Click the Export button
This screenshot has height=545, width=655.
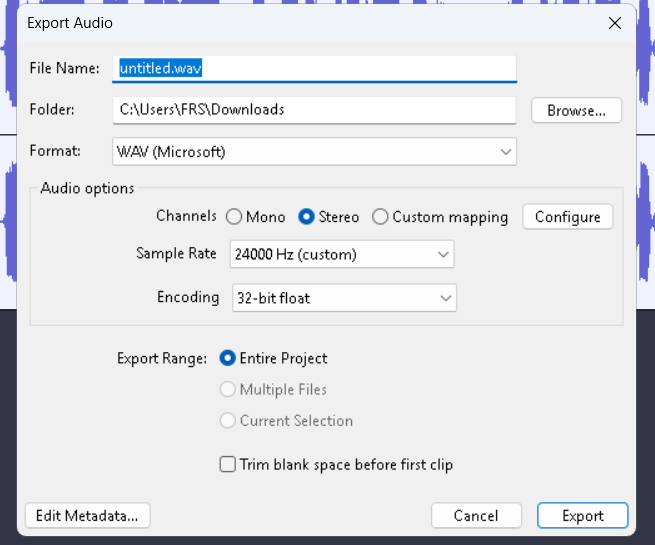click(x=583, y=516)
